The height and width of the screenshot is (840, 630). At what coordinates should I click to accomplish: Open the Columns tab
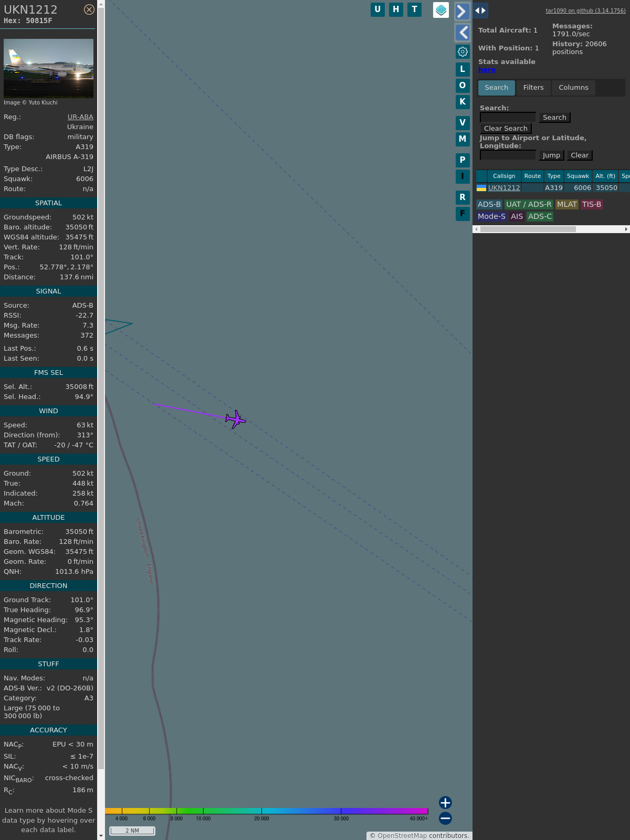tap(573, 88)
